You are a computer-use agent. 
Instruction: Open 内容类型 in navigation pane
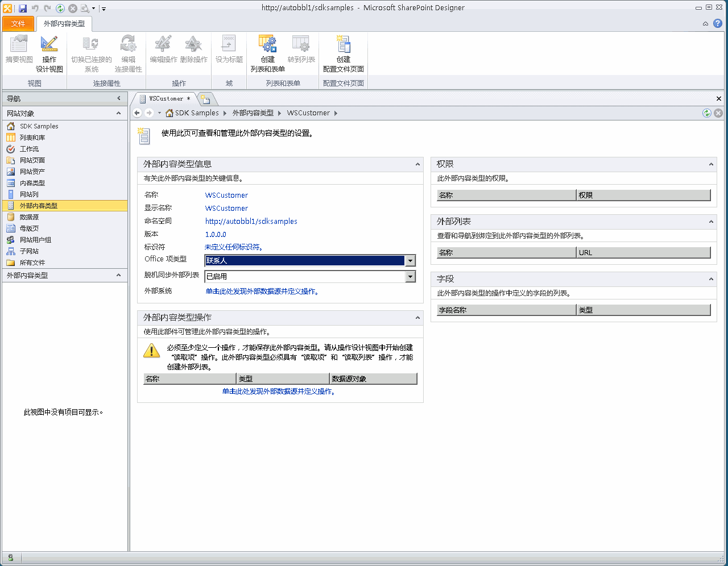pos(32,183)
